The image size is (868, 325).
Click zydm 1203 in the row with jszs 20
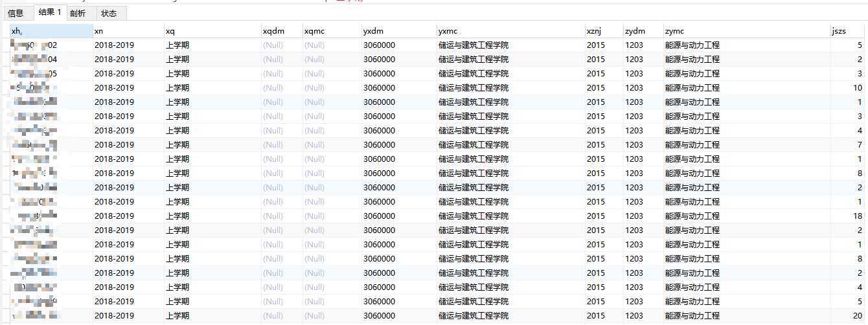point(634,316)
